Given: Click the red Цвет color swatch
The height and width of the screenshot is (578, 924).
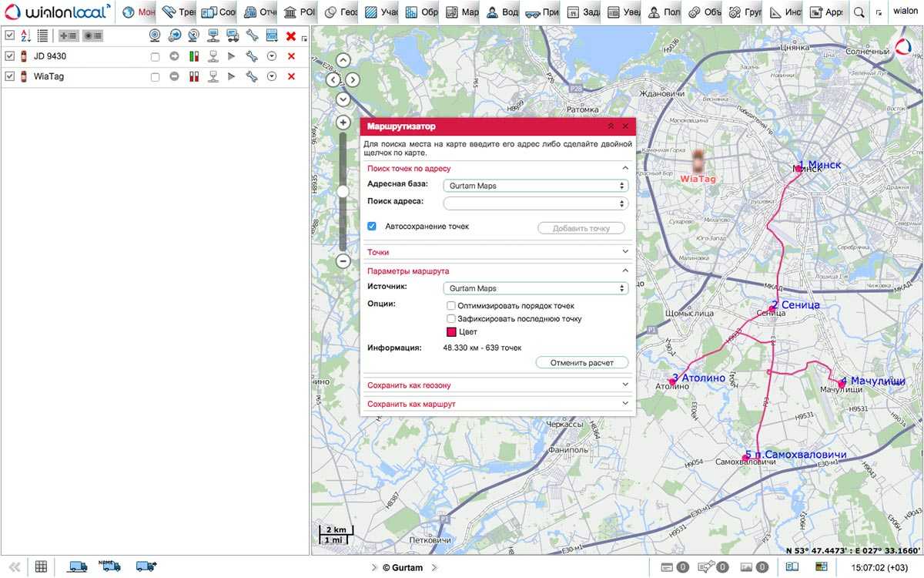Looking at the screenshot, I should click(452, 332).
